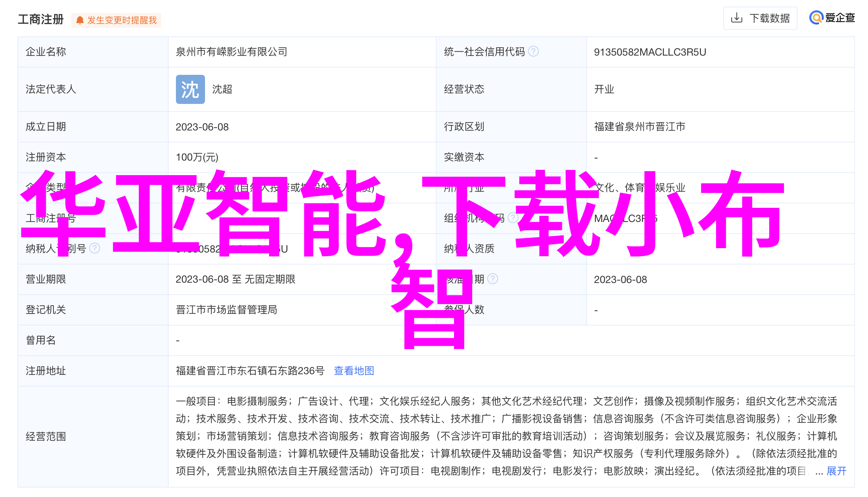Screen dimensions: 868x497
Task: Click the 企业名称 label cell
Action: pos(93,52)
